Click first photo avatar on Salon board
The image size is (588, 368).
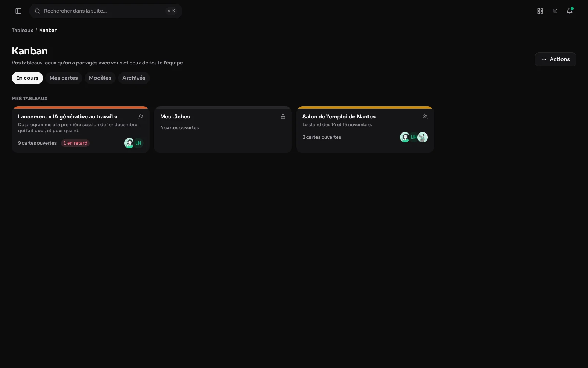[x=405, y=137]
